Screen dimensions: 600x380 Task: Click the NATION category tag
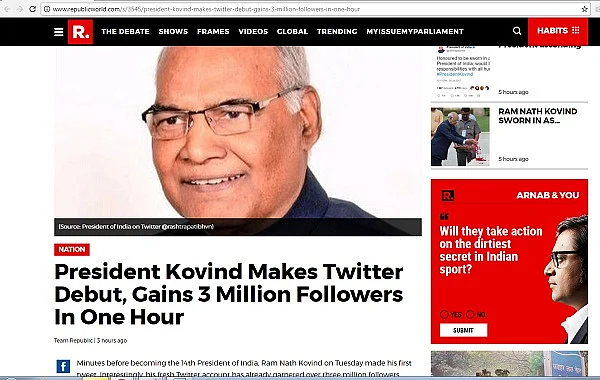tap(72, 249)
